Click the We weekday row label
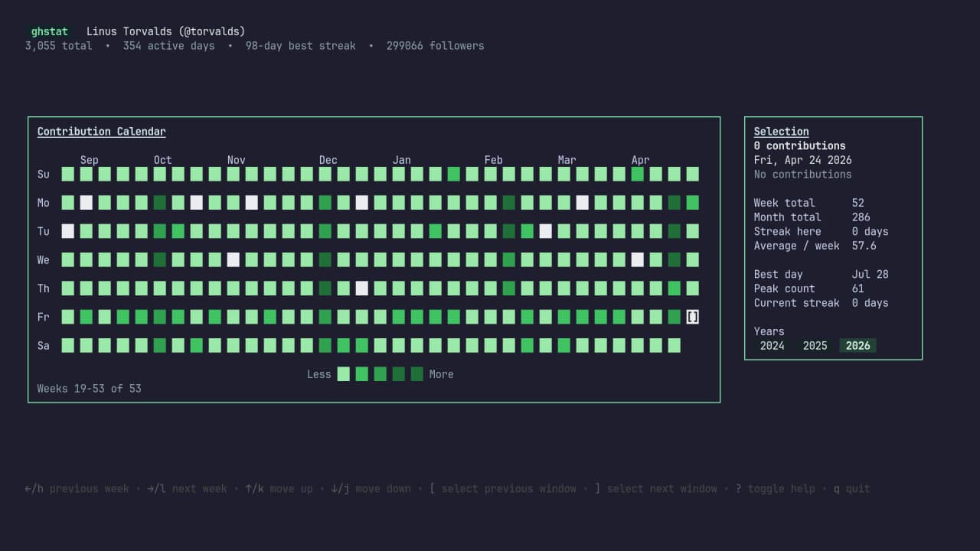 [44, 260]
